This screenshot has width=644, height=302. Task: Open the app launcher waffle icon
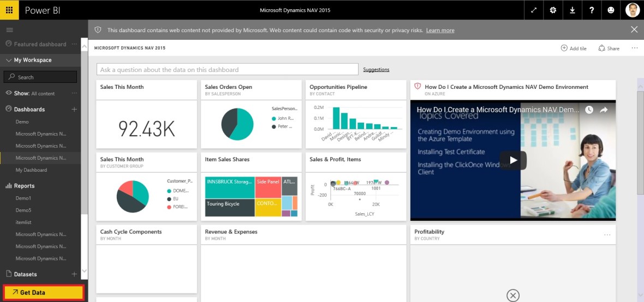[x=9, y=10]
